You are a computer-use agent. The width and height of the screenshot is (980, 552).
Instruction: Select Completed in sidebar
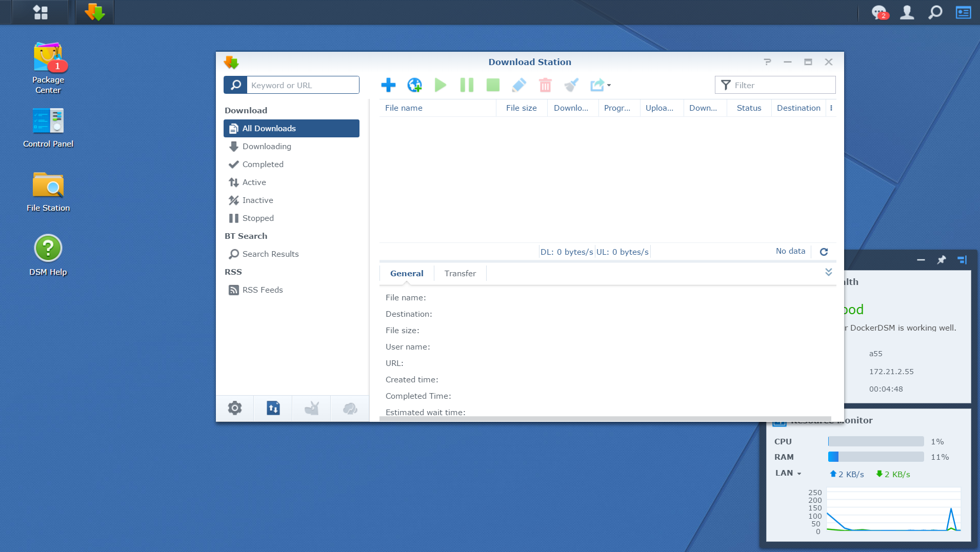click(x=291, y=164)
